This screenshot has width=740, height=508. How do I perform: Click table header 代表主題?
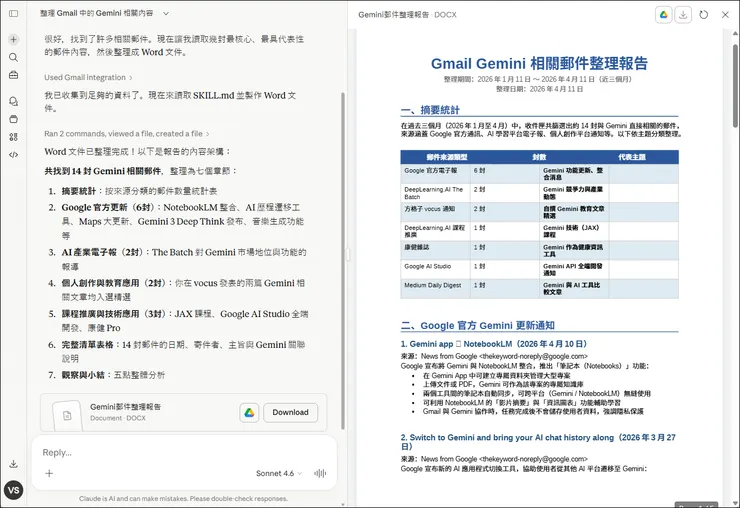(x=632, y=157)
